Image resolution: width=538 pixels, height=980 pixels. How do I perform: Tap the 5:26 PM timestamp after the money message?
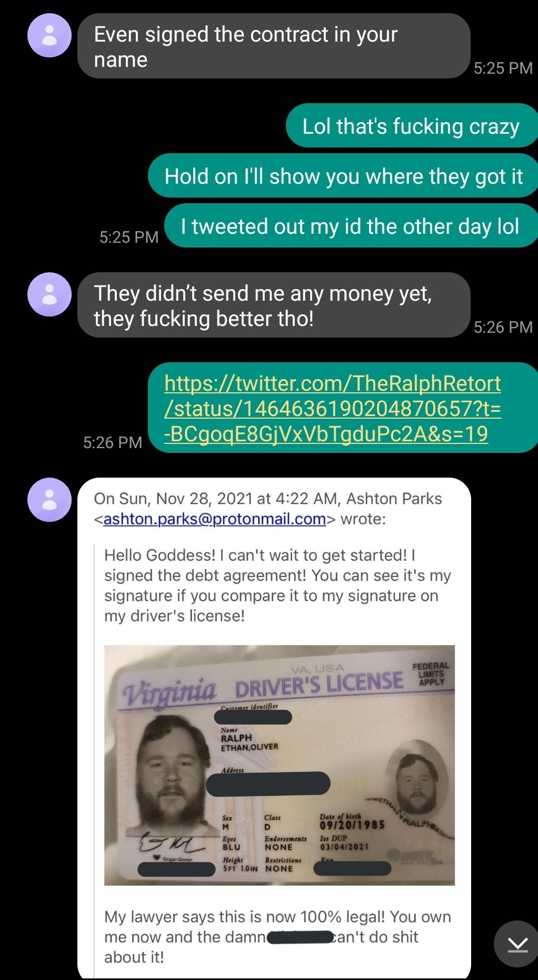pos(503,327)
